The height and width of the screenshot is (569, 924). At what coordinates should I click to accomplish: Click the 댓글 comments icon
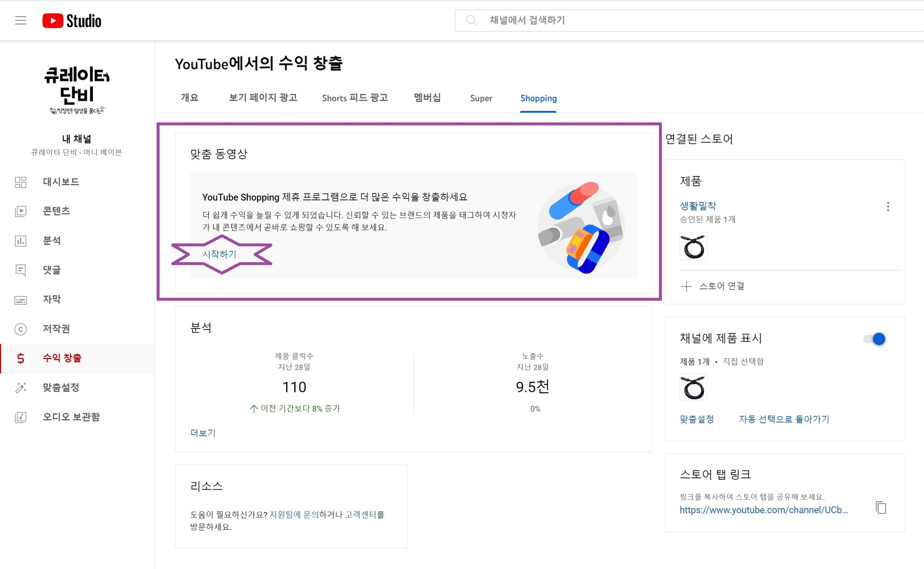pos(21,270)
